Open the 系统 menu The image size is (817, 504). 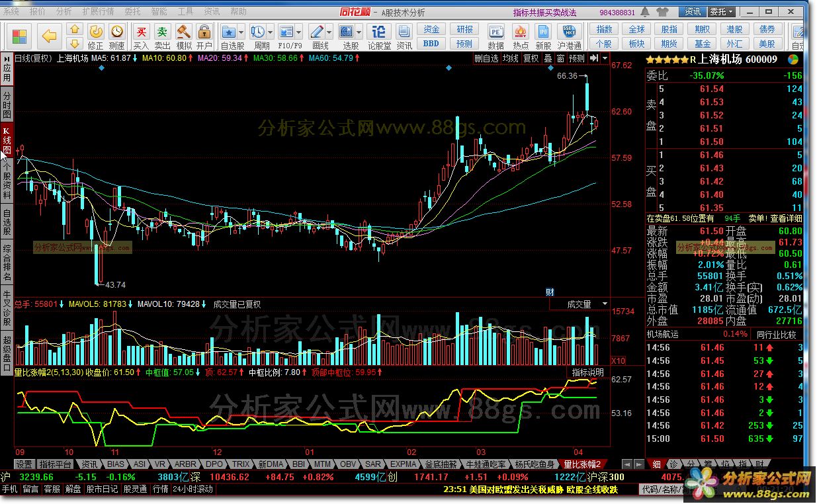click(12, 12)
